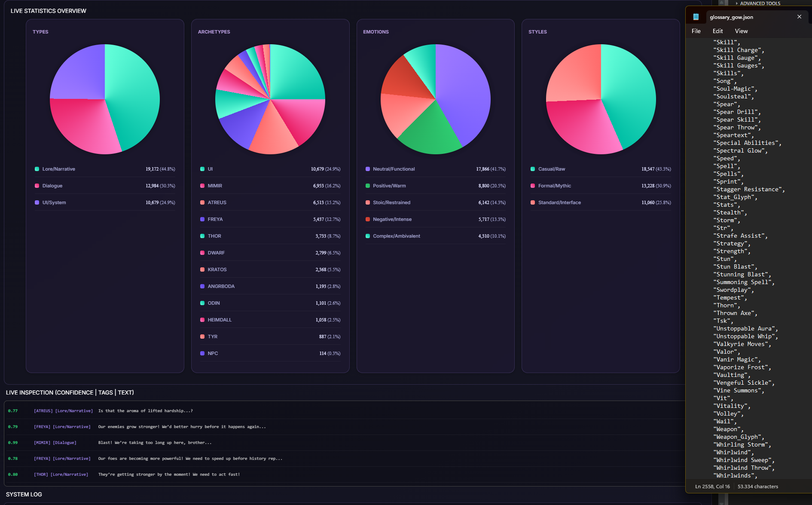Image resolution: width=812 pixels, height=505 pixels.
Task: Click the KRATOS legend color marker
Action: click(x=202, y=269)
